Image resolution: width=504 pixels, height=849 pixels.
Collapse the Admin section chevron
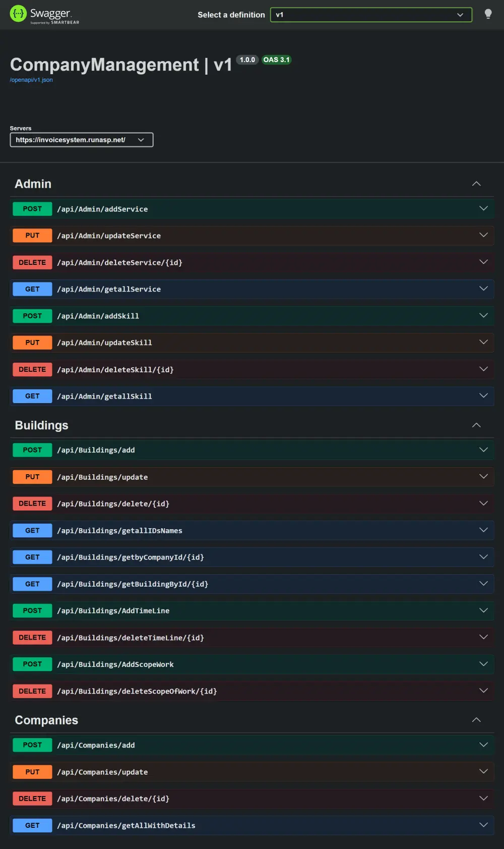click(476, 184)
